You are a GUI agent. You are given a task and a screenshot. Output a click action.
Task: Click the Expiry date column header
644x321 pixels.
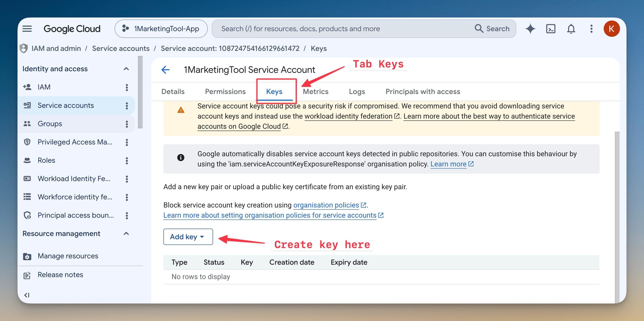coord(349,262)
